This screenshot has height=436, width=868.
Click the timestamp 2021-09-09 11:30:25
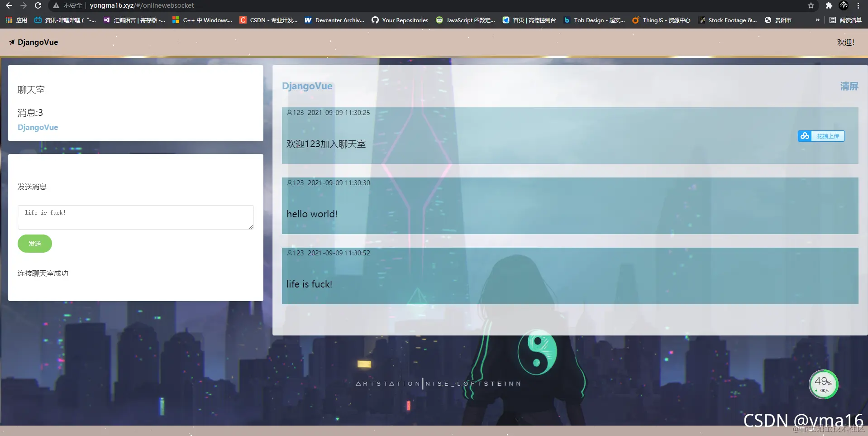339,112
